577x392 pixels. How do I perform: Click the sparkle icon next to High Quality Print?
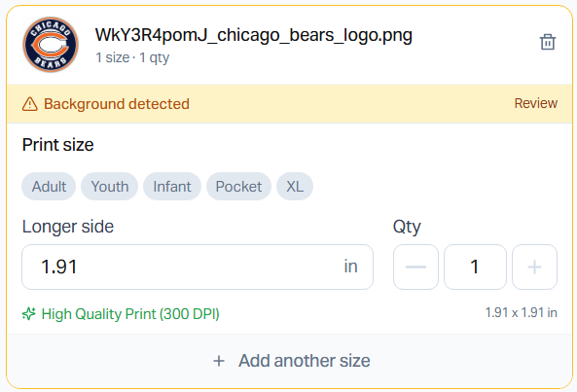click(28, 313)
